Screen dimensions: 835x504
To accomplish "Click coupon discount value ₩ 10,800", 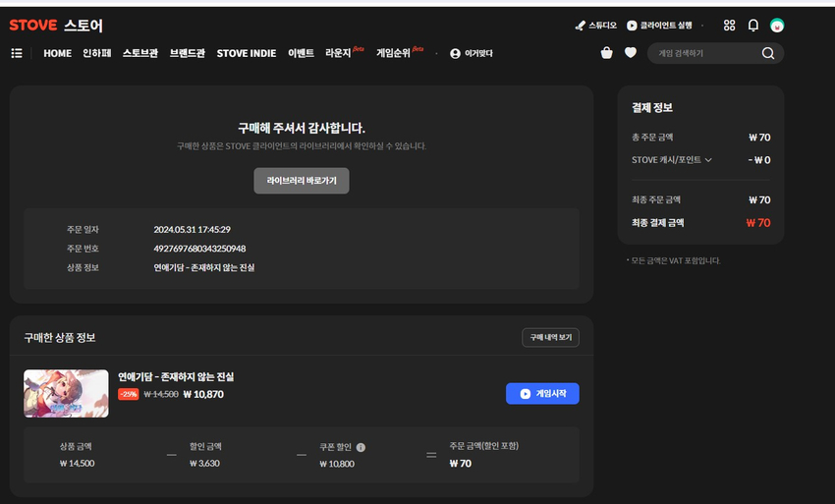I will click(x=337, y=464).
